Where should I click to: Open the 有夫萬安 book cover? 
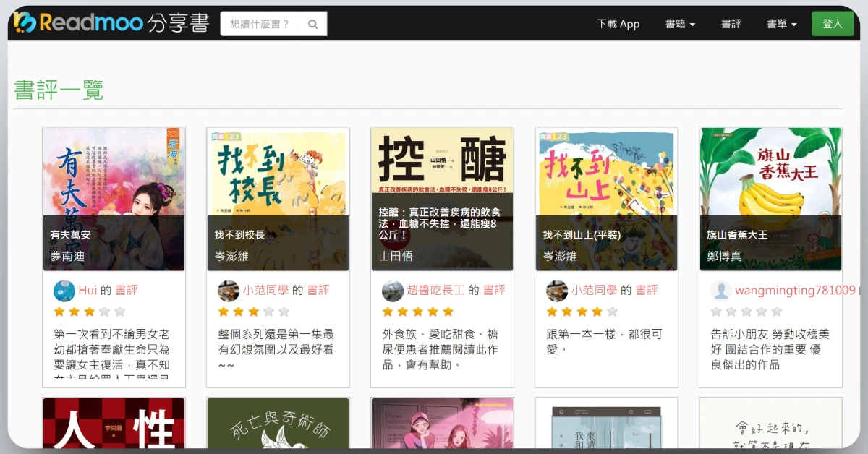click(114, 199)
